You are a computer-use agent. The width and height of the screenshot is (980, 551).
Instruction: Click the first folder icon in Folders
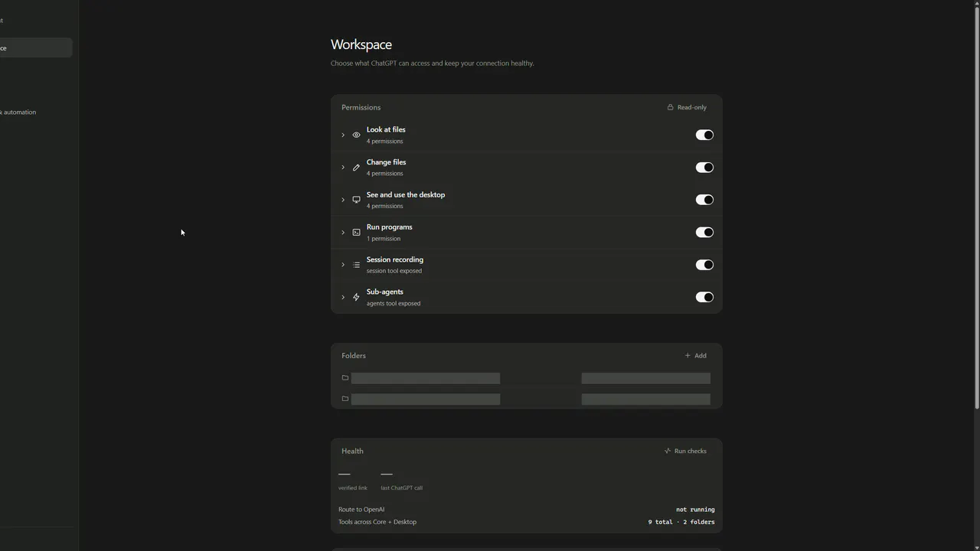point(345,377)
